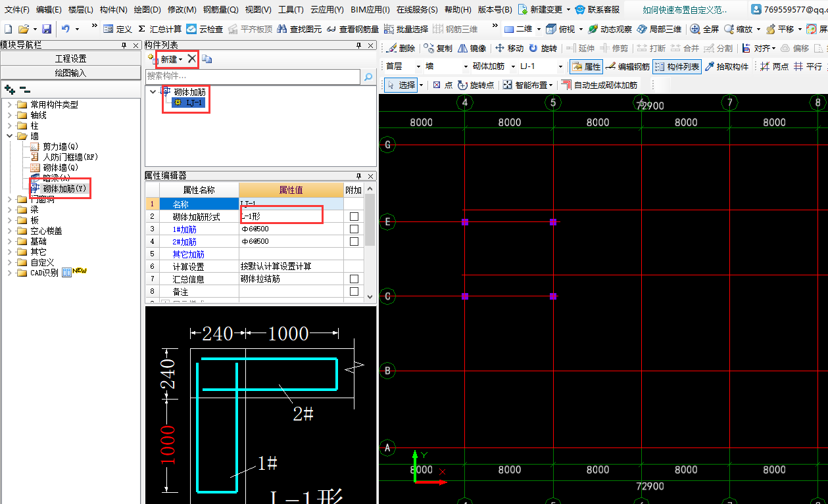Switch to 动态观察 (dynamic orbit view)
The image size is (828, 504).
tap(610, 30)
